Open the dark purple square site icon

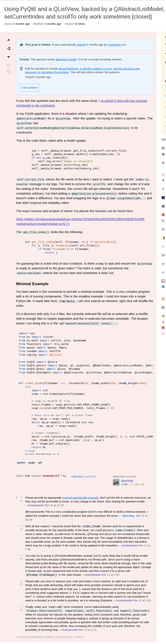pyautogui.click(x=163, y=197)
